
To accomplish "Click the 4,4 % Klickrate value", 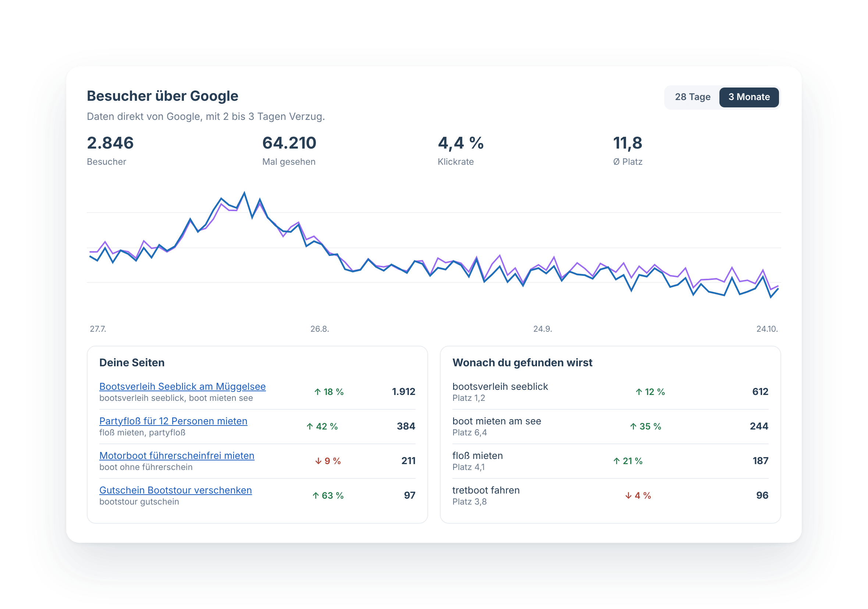I will (460, 143).
